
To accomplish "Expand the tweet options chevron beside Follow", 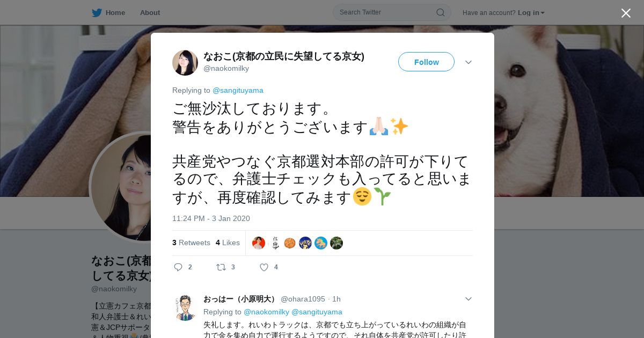I will (469, 62).
